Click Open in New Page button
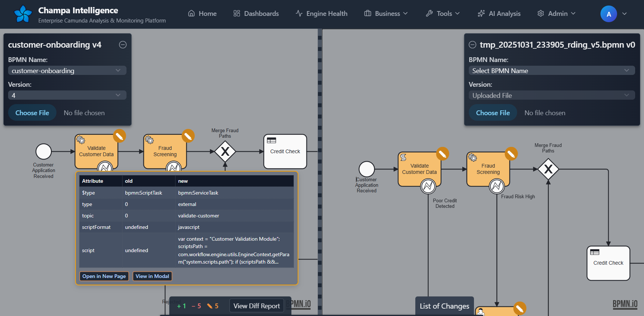This screenshot has width=644, height=316. click(104, 276)
